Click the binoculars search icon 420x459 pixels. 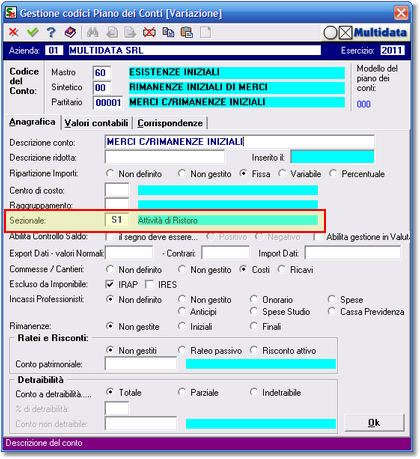[x=93, y=32]
